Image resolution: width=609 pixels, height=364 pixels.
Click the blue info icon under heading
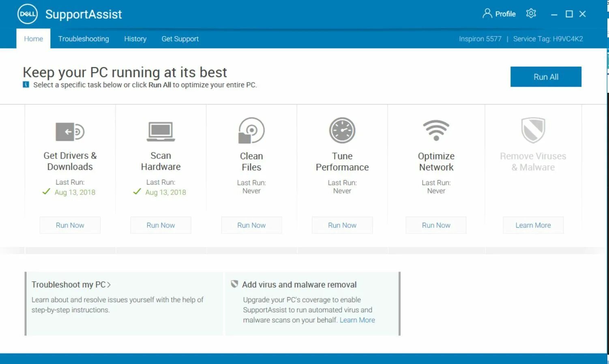pyautogui.click(x=26, y=85)
